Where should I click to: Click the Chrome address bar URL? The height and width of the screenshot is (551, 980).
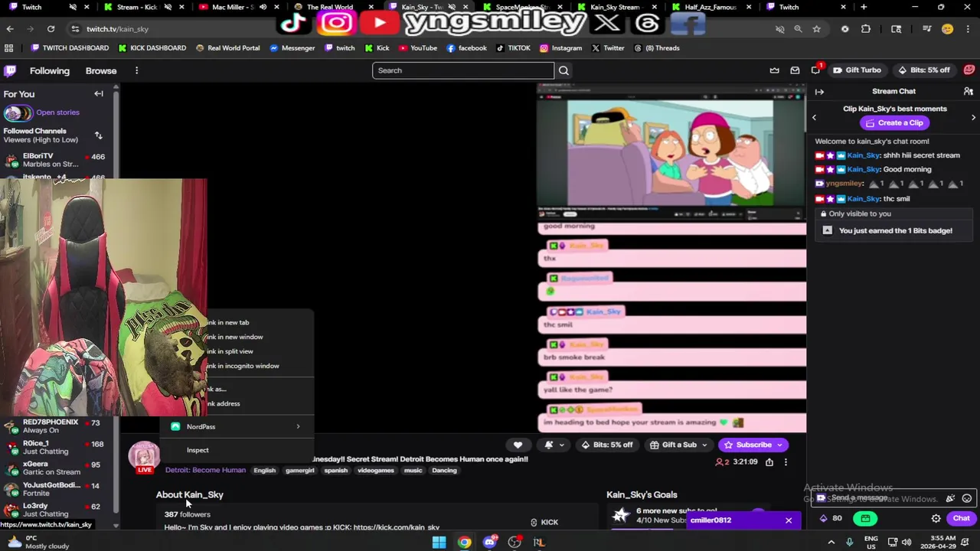pos(117,29)
